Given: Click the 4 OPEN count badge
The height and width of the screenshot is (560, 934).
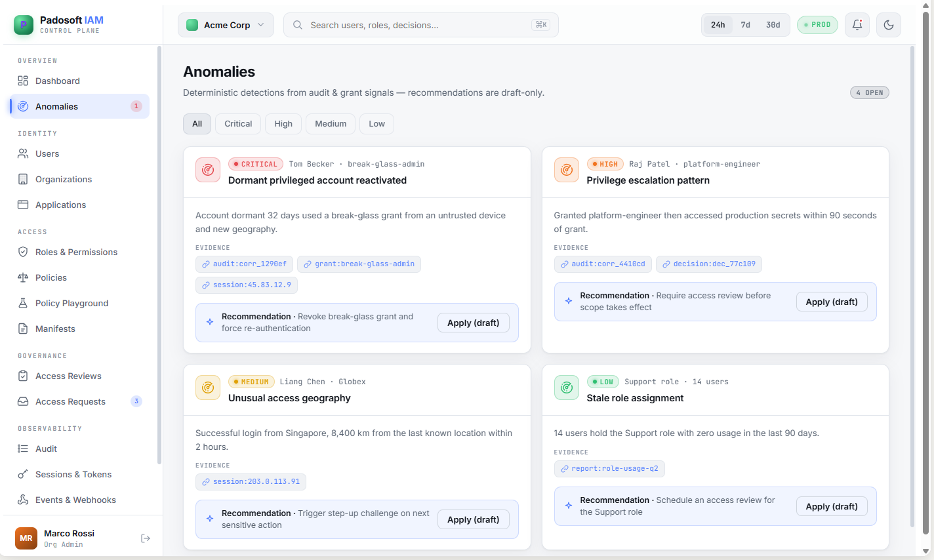Looking at the screenshot, I should click(870, 92).
